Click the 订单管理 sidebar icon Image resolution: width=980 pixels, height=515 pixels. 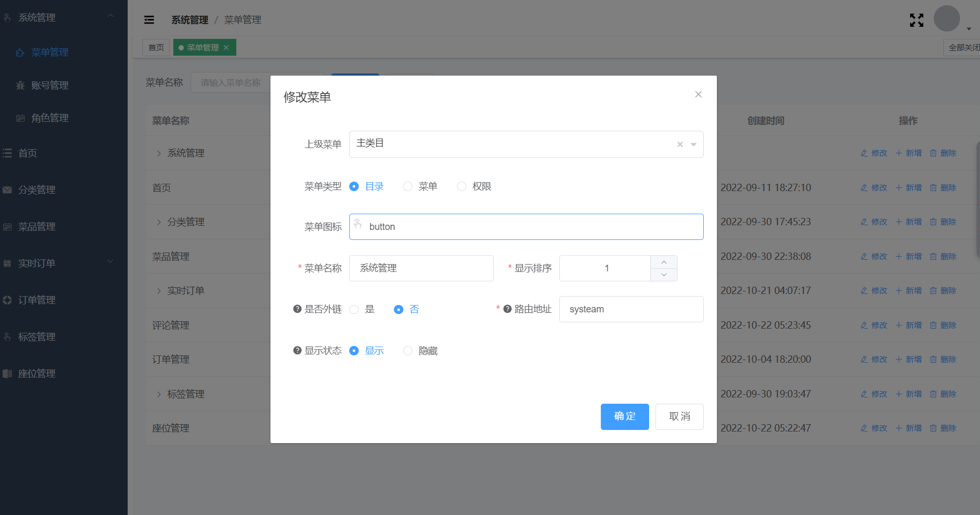click(x=7, y=300)
